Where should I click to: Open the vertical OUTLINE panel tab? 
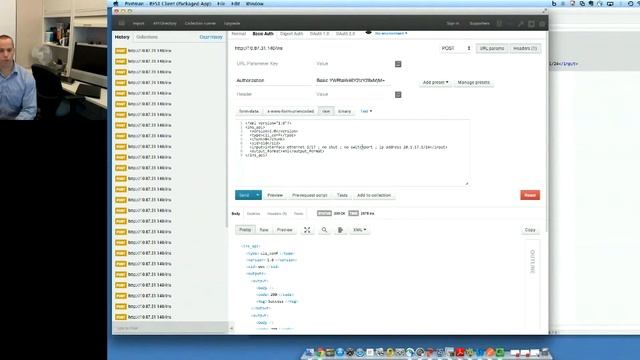[x=532, y=261]
